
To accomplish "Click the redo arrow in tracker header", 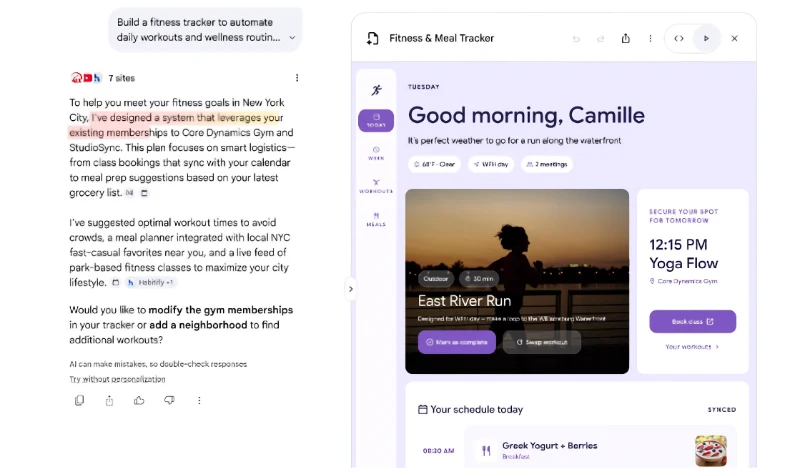I will (x=601, y=39).
